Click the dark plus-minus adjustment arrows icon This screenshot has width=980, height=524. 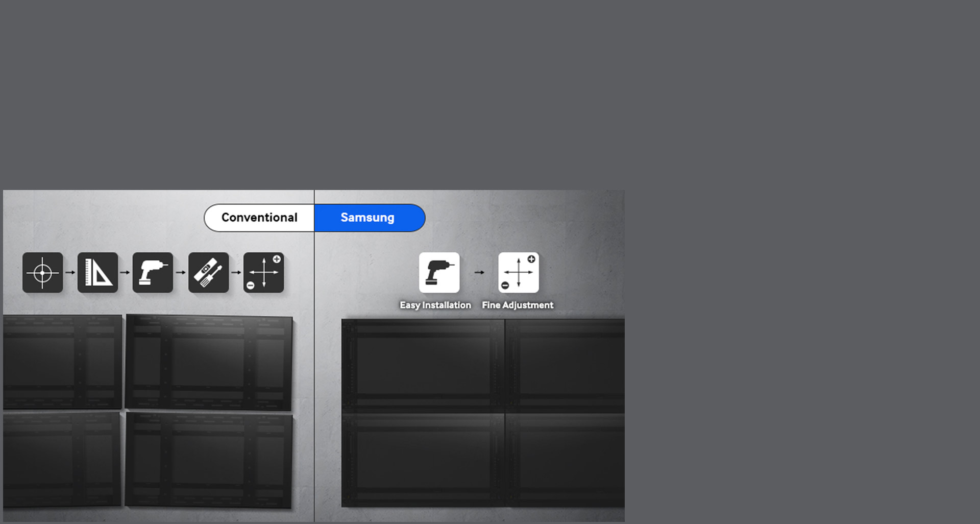pos(263,273)
